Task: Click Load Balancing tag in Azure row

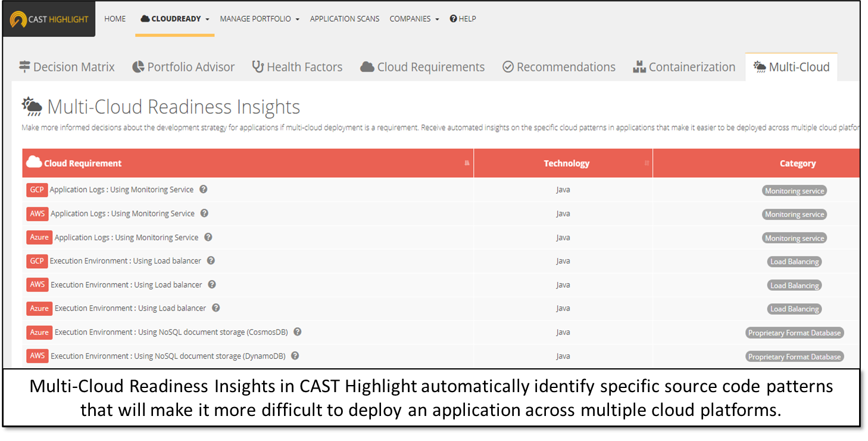Action: coord(795,309)
